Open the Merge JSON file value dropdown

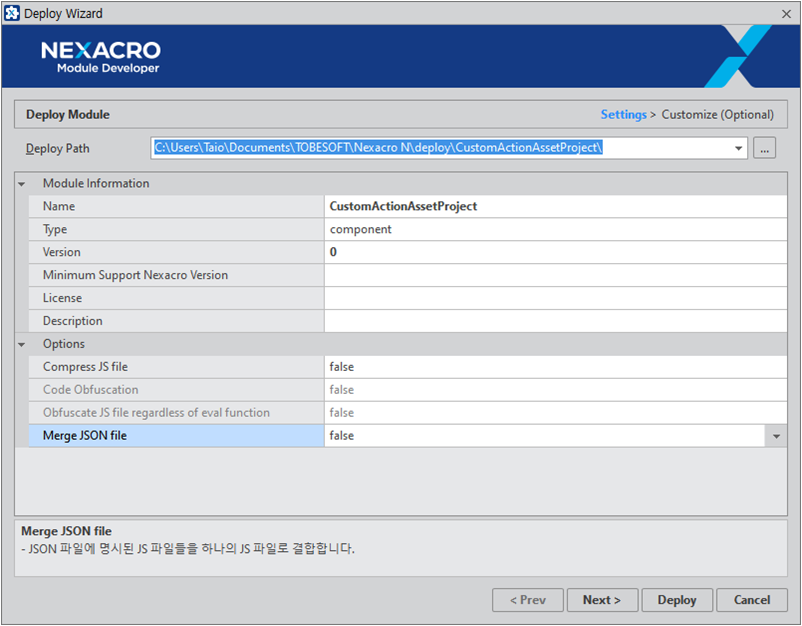pyautogui.click(x=777, y=436)
